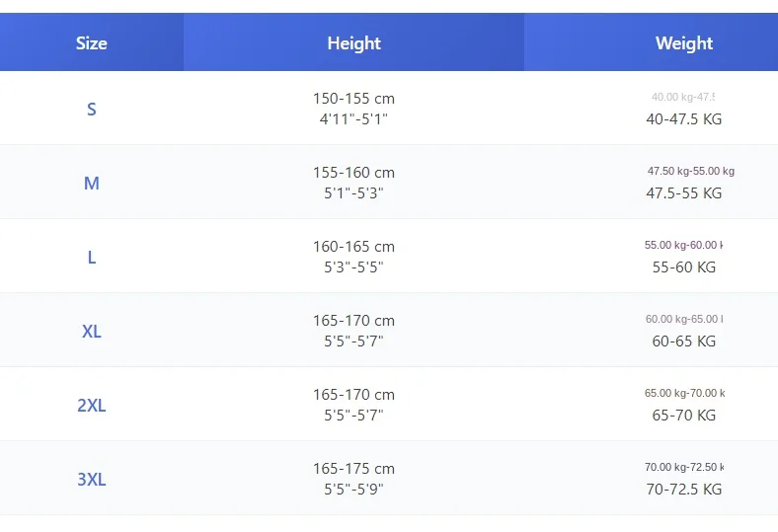Viewport: 778px width, 532px height.
Task: Select the 3XL size label
Action: pos(91,479)
